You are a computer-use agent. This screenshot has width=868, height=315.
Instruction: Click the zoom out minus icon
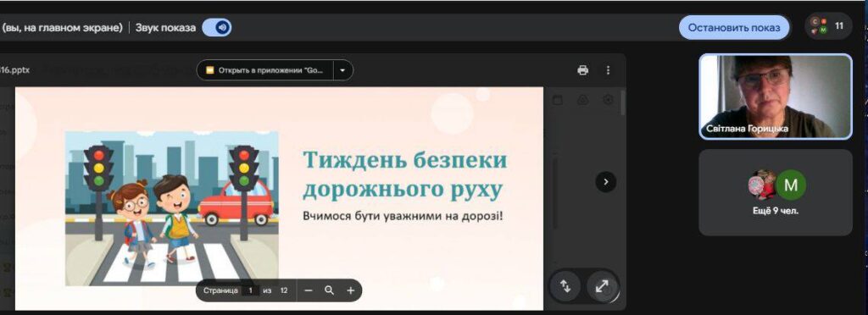click(309, 290)
